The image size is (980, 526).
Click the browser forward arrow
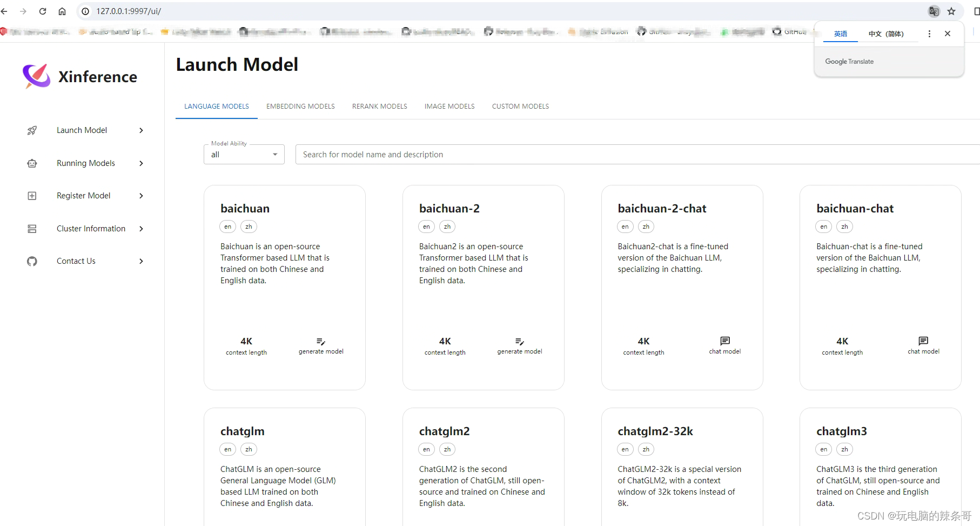[23, 11]
